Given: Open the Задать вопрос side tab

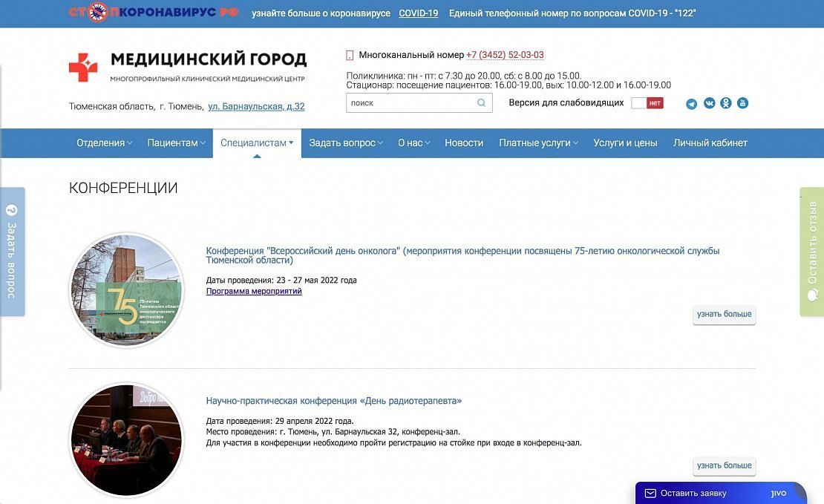Looking at the screenshot, I should pos(11,252).
